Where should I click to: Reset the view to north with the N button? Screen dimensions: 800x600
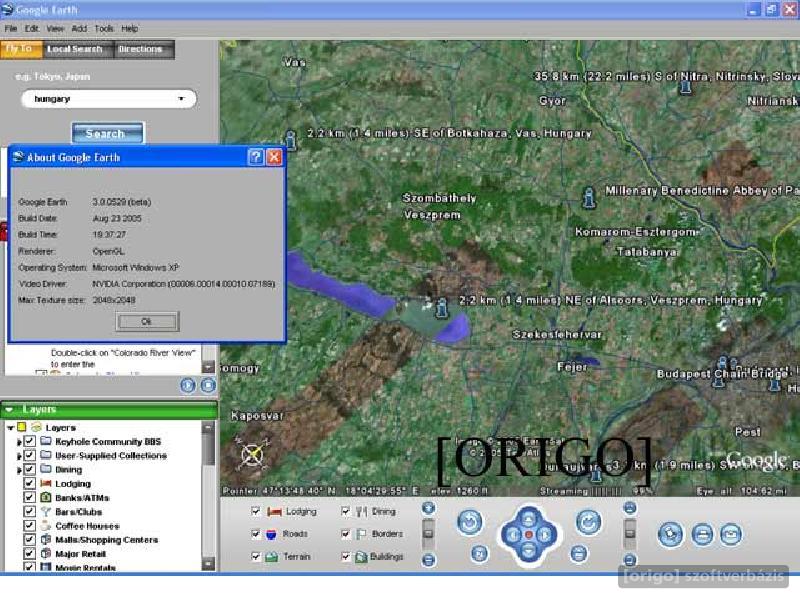coord(479,553)
